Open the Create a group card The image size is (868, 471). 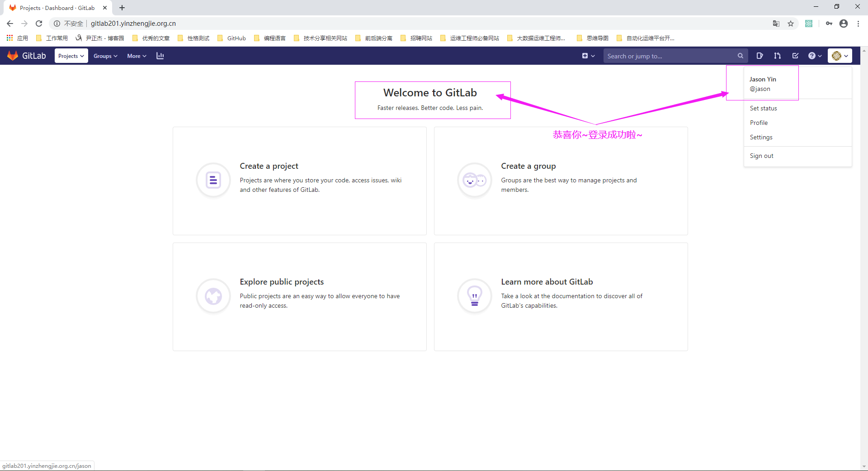click(x=561, y=181)
